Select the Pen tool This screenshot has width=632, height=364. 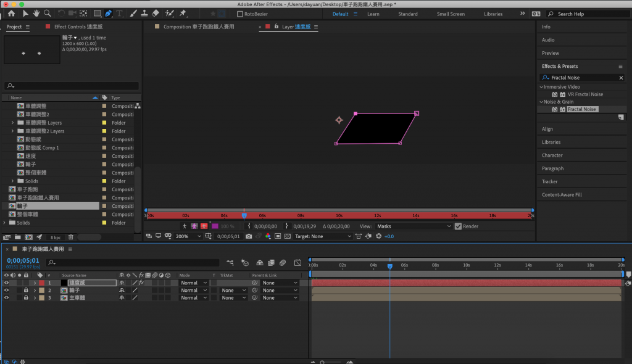tap(109, 14)
